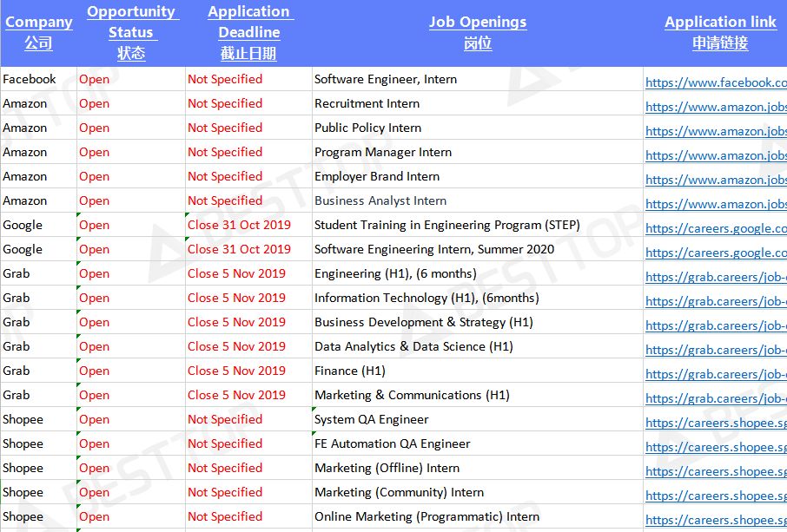The width and height of the screenshot is (787, 532).
Task: Select company cell in Amazon Recruitment Intern row
Action: (38, 103)
